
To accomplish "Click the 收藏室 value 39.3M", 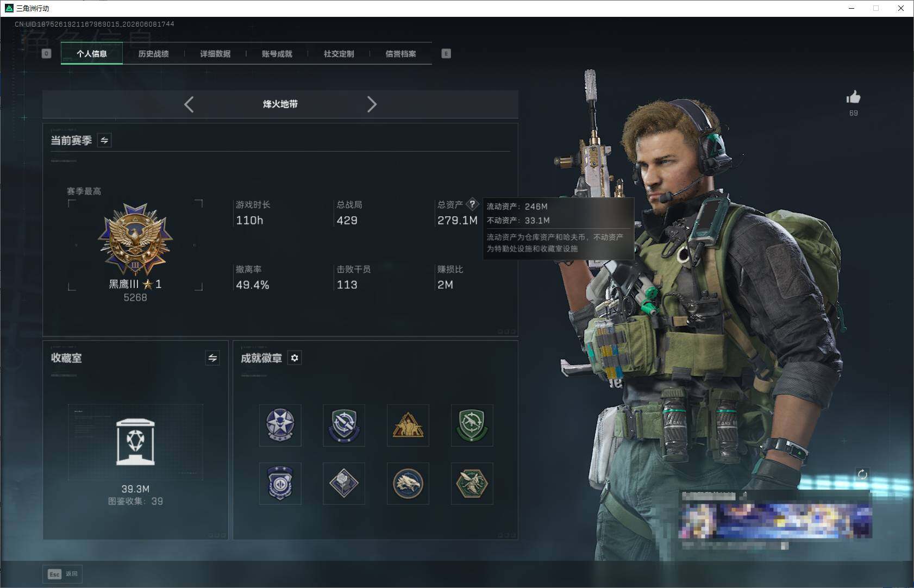I will click(135, 489).
